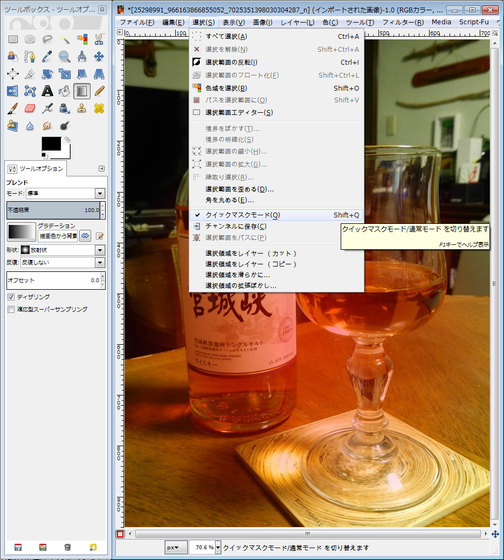Open the gradient editor pencil button
Screen dimensions: 504x560
click(100, 236)
